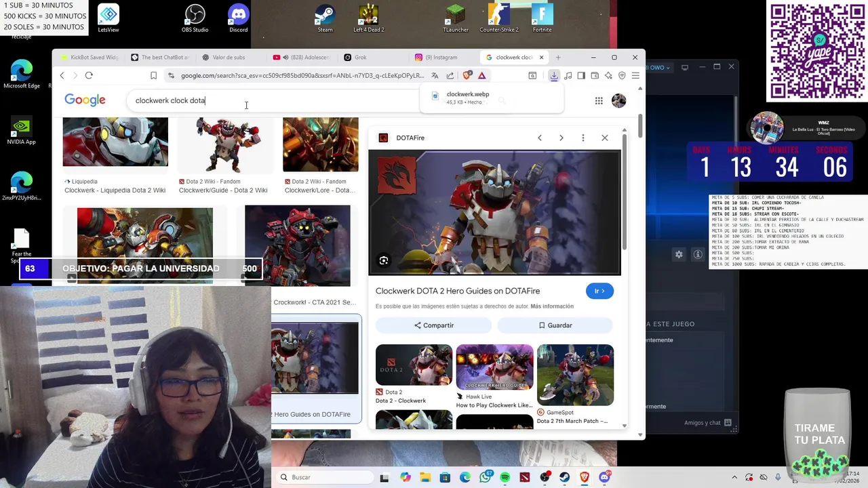Viewport: 868px width, 488px height.
Task: Open the Brave Shields lion icon
Action: pyautogui.click(x=467, y=75)
